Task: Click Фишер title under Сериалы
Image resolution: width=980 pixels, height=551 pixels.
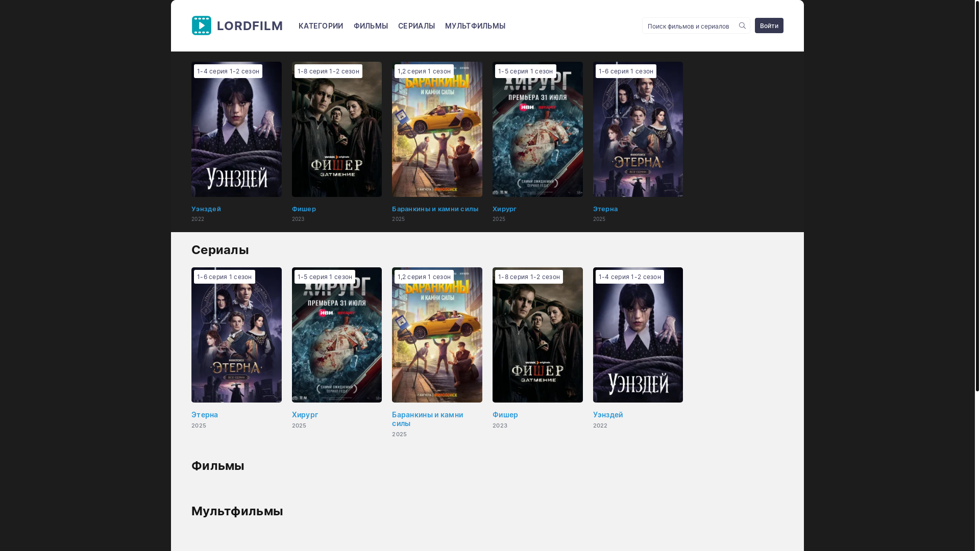Action: tap(505, 415)
